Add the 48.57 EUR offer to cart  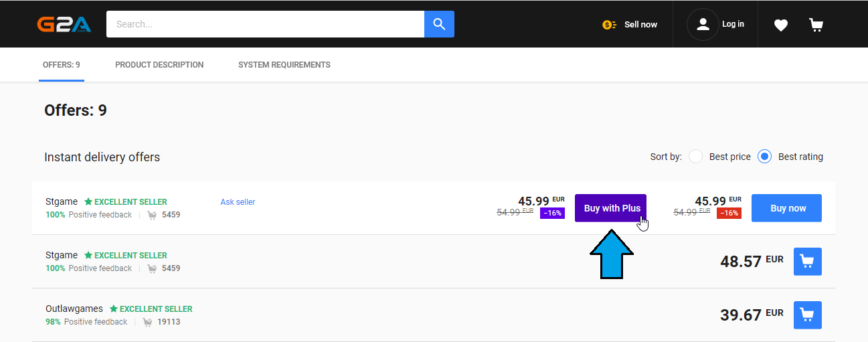point(807,262)
